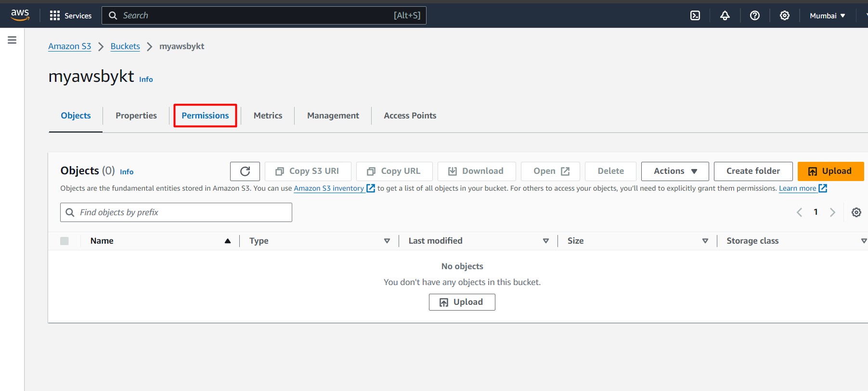Open the Storage class column arrow
Image resolution: width=868 pixels, height=391 pixels.
864,241
